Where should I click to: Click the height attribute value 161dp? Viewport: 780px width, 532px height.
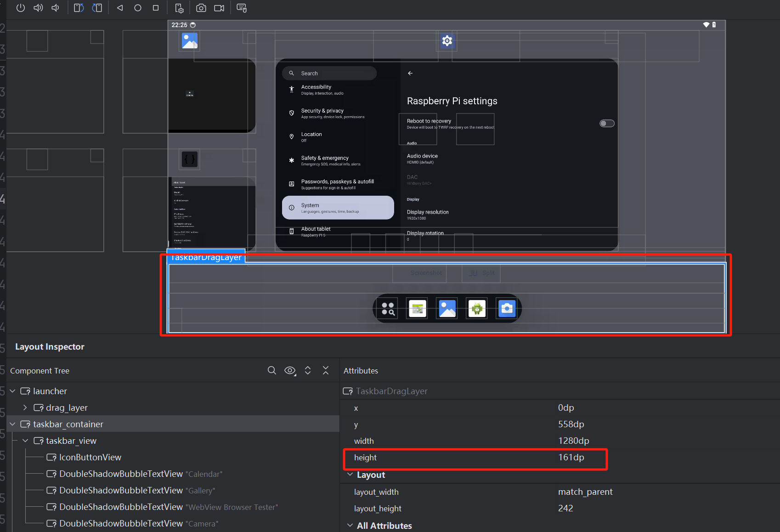571,457
